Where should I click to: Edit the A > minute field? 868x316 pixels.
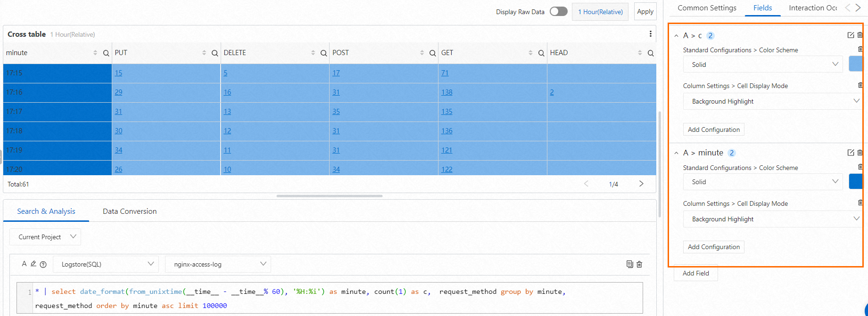[851, 153]
